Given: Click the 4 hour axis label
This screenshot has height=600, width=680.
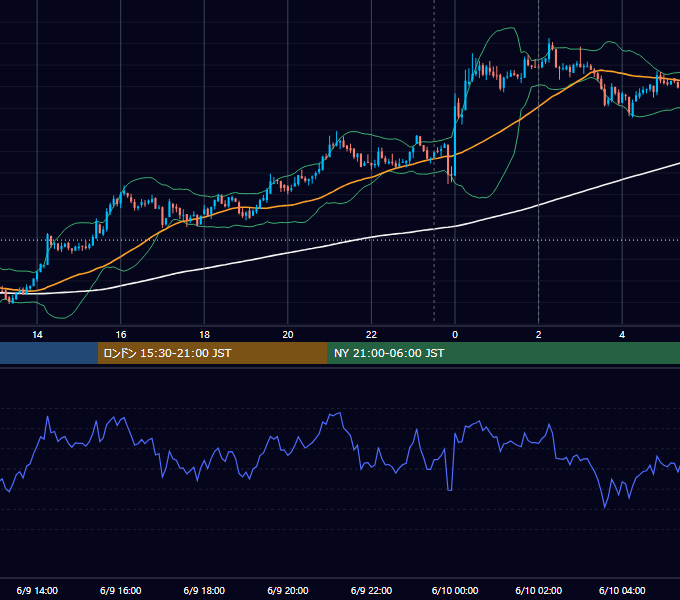Looking at the screenshot, I should [x=622, y=335].
